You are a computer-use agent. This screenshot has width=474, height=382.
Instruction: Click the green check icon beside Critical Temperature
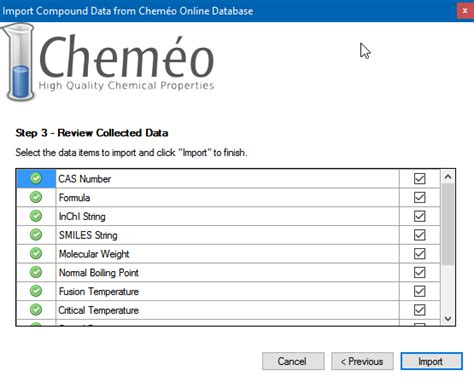(x=36, y=310)
